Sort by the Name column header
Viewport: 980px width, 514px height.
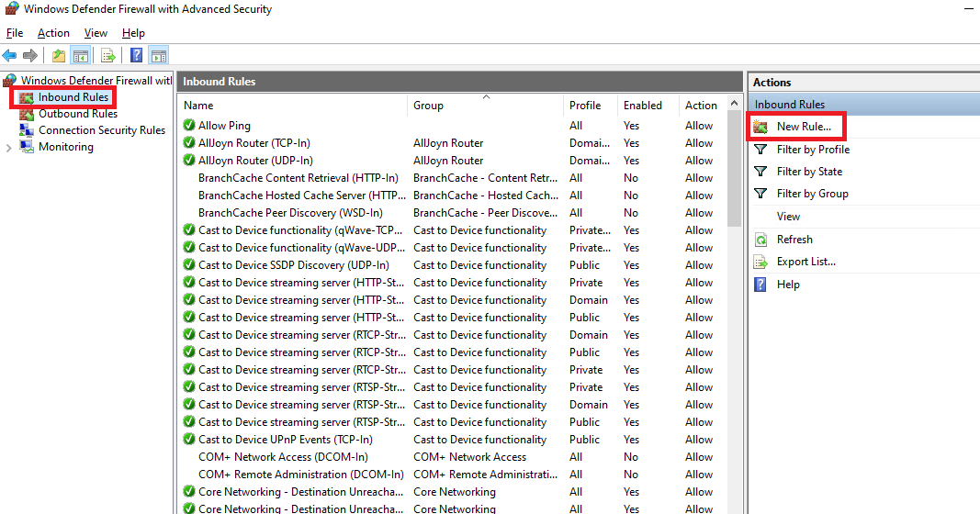pyautogui.click(x=292, y=106)
